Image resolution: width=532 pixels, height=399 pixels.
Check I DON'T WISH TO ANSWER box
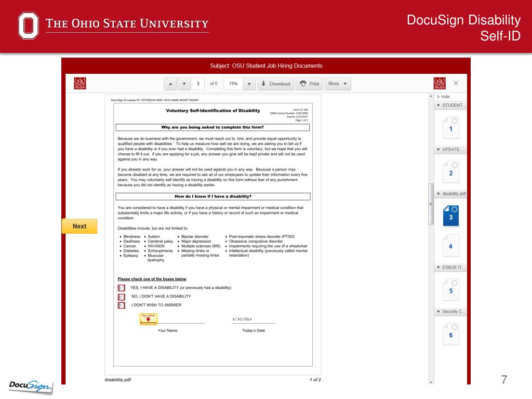point(122,305)
